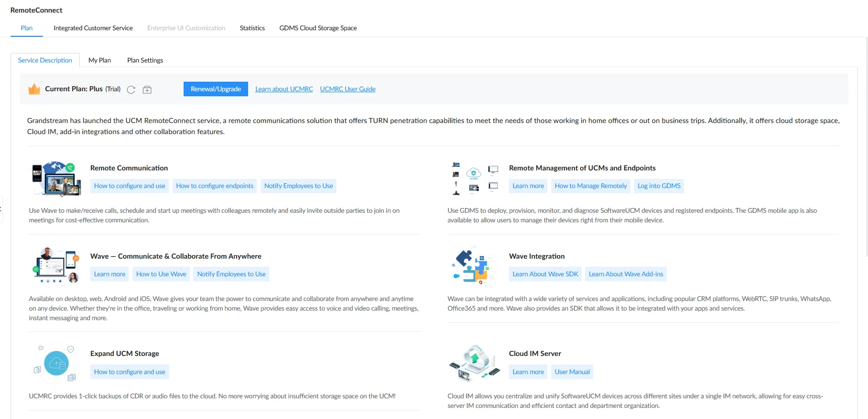Click the Renewal/Upgrade button
The height and width of the screenshot is (419, 868).
coord(216,89)
